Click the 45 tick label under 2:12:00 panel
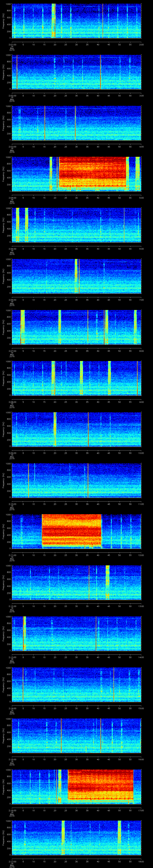Image resolution: width=153 pixels, height=868 pixels. coord(109,606)
